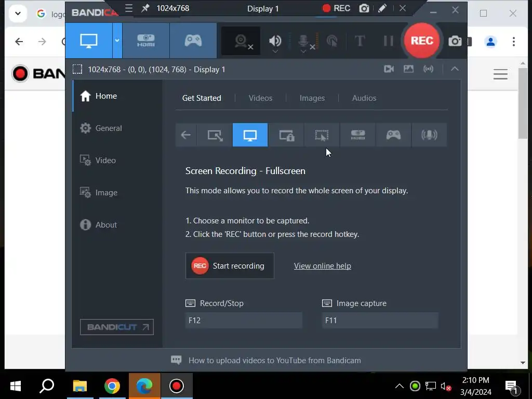Open Image settings in sidebar
Viewport: 532px width, 399px height.
tap(117, 192)
